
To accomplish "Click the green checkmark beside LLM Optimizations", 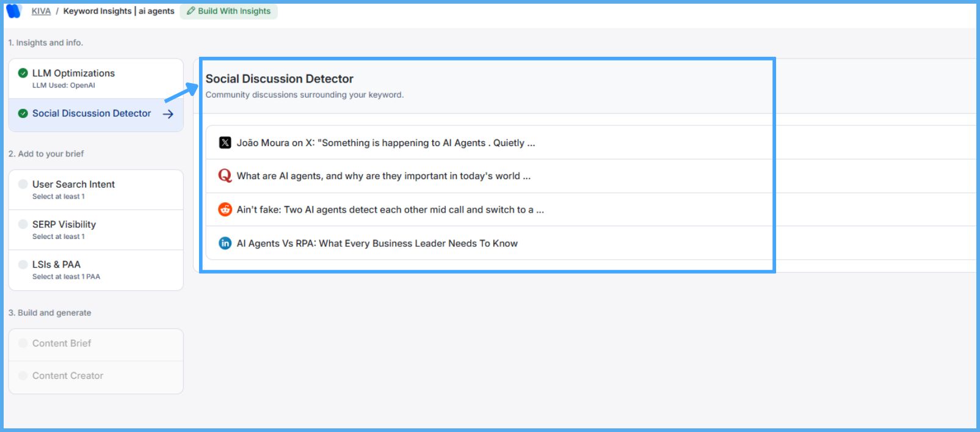I will pyautogui.click(x=23, y=72).
